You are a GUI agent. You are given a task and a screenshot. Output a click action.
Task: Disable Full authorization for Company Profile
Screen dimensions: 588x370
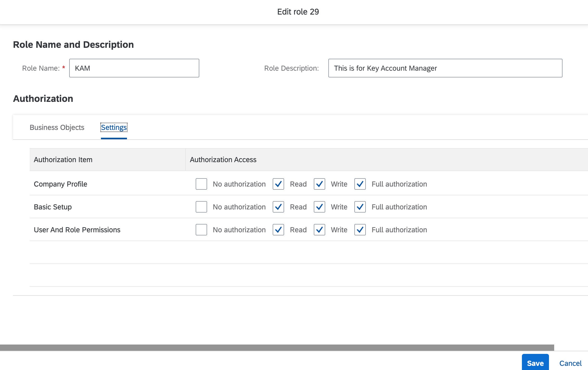(360, 184)
